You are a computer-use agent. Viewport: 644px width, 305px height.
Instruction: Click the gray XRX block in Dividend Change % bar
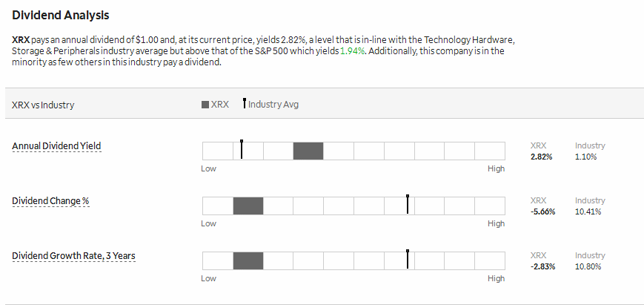point(248,206)
